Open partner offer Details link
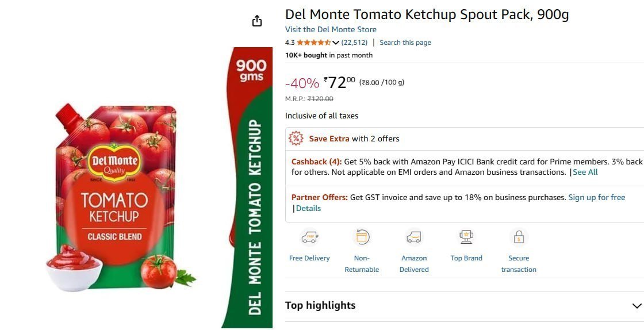The width and height of the screenshot is (644, 330). point(308,208)
